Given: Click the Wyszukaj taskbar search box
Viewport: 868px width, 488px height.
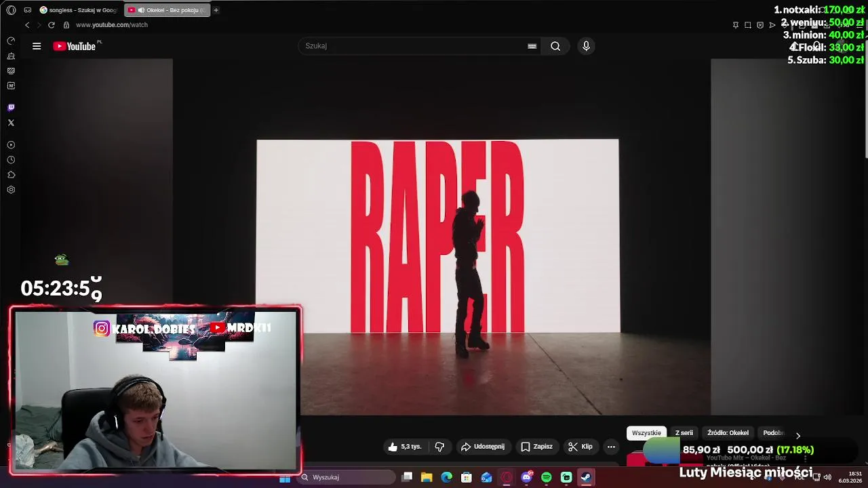Looking at the screenshot, I should point(347,477).
